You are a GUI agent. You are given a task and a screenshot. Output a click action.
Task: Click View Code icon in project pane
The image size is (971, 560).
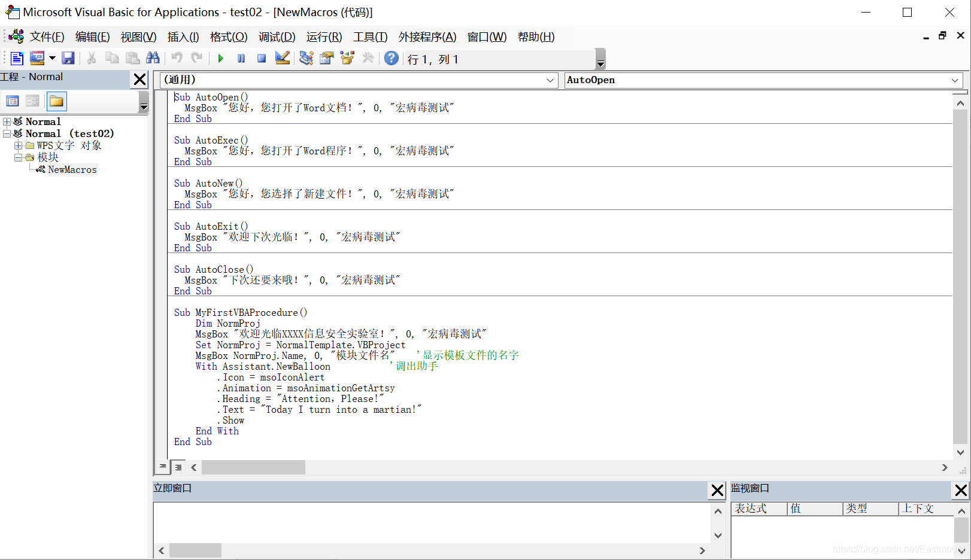[13, 101]
